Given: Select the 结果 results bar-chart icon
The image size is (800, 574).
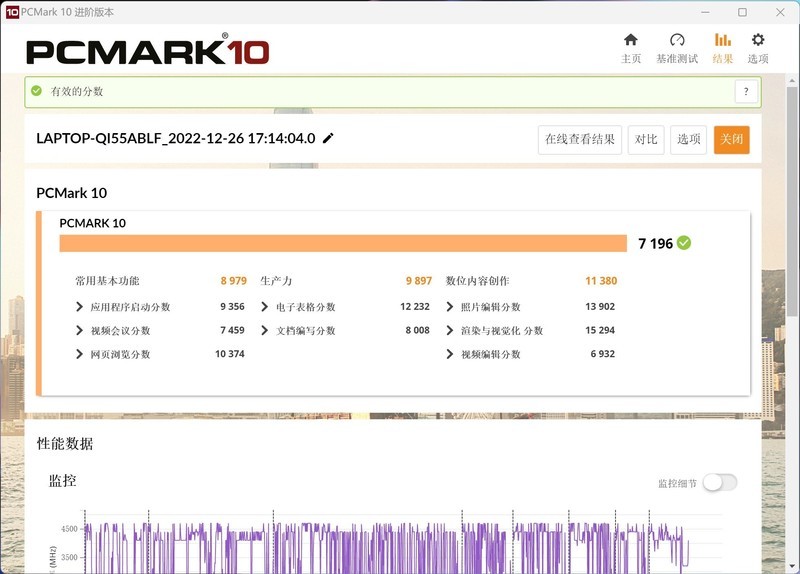Looking at the screenshot, I should [x=722, y=40].
